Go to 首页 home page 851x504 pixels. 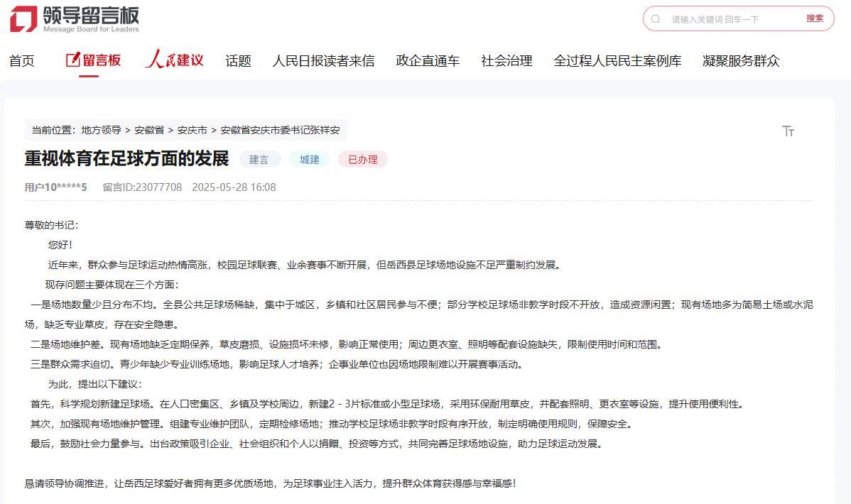coord(22,61)
